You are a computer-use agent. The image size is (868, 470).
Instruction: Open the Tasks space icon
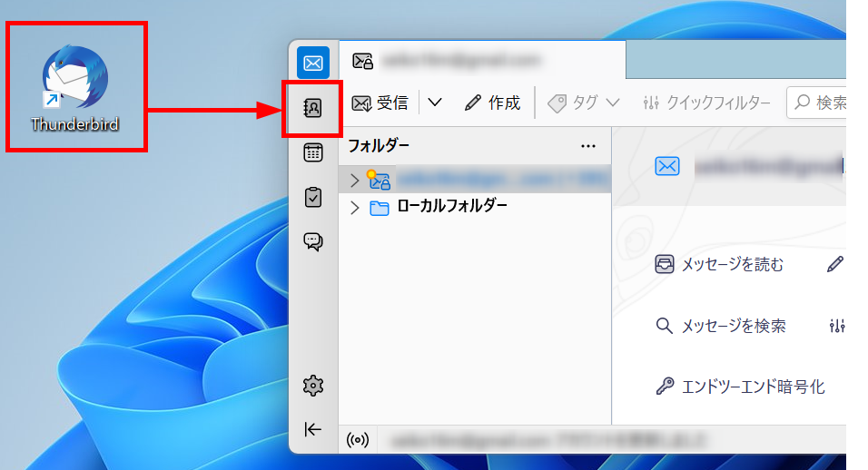coord(313,197)
